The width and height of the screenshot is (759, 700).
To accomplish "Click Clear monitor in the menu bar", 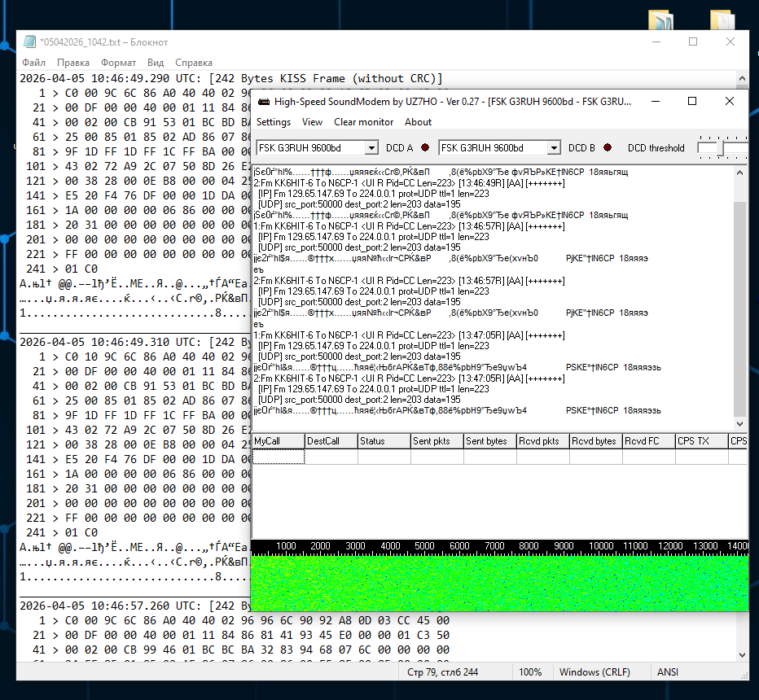I will [x=363, y=122].
